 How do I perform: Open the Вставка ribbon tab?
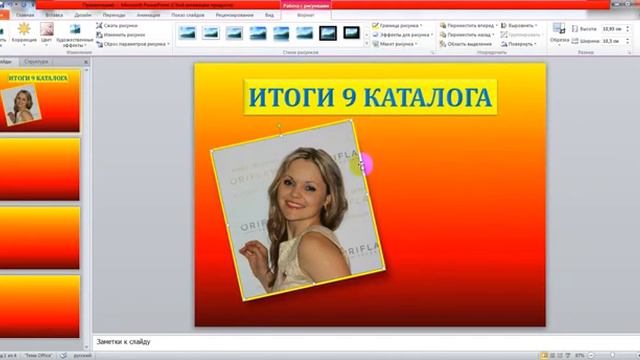pos(54,15)
